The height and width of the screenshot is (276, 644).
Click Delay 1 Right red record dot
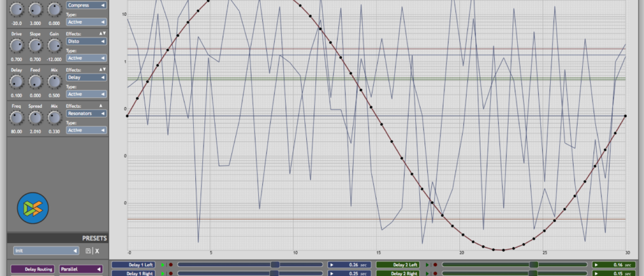tap(170, 273)
